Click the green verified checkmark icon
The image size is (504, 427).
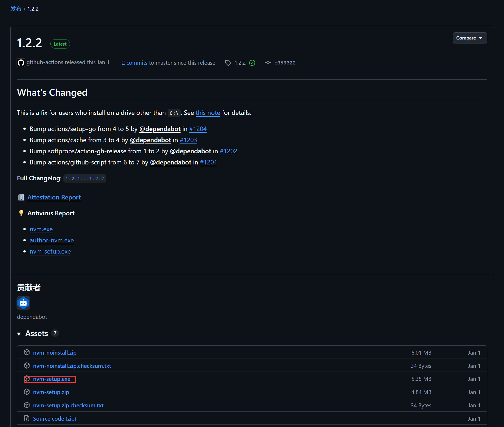(x=252, y=63)
